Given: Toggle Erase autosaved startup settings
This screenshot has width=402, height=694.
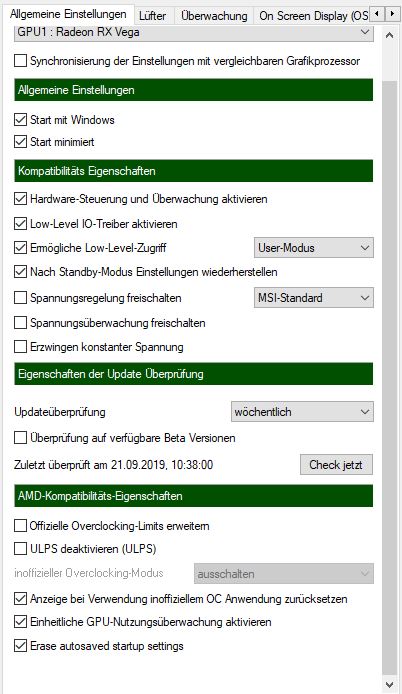Looking at the screenshot, I should click(20, 646).
